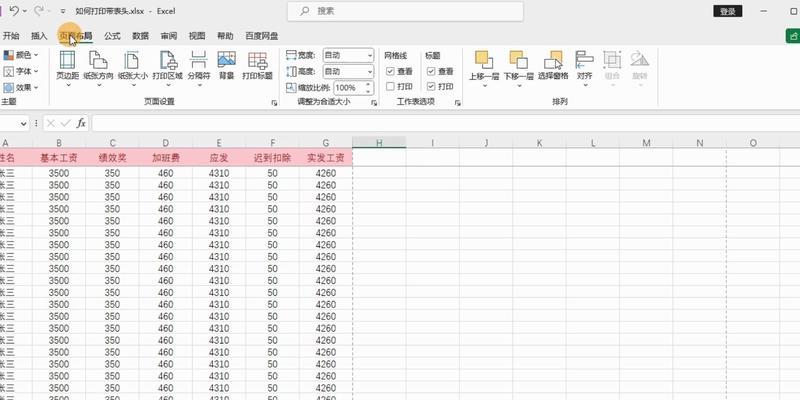Expand the Name Box dropdown arrow

[x=23, y=123]
